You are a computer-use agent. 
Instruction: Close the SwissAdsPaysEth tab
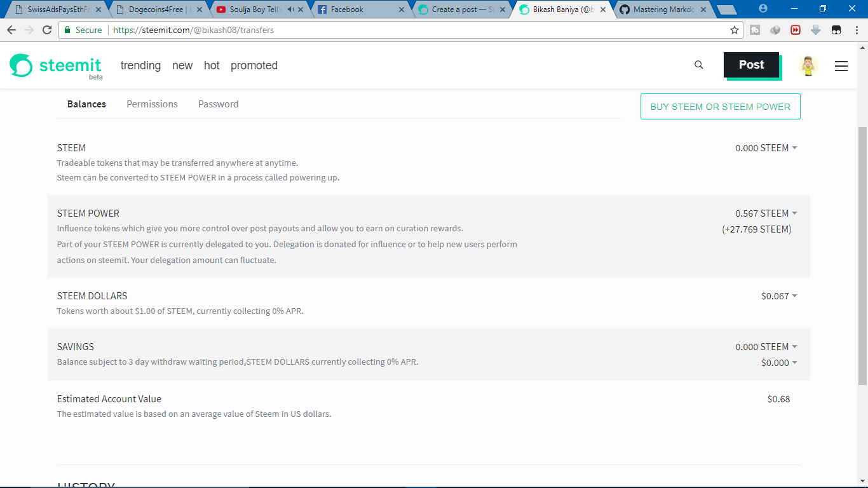point(98,10)
